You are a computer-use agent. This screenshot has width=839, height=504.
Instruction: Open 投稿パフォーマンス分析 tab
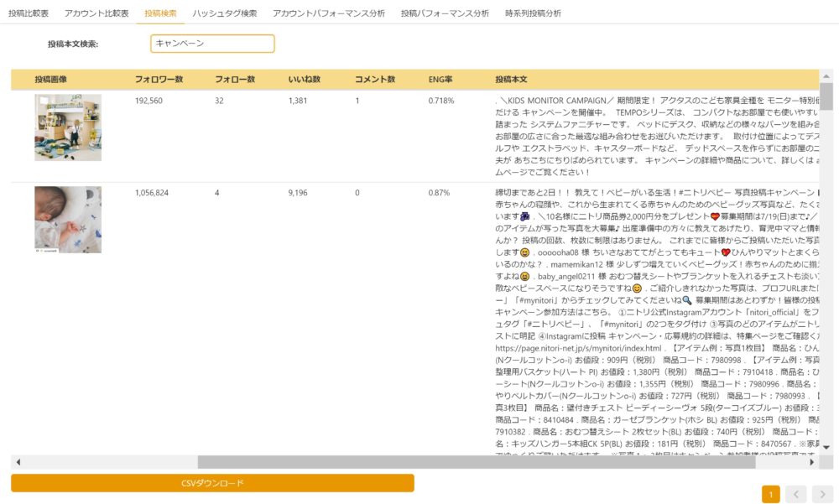tap(445, 13)
